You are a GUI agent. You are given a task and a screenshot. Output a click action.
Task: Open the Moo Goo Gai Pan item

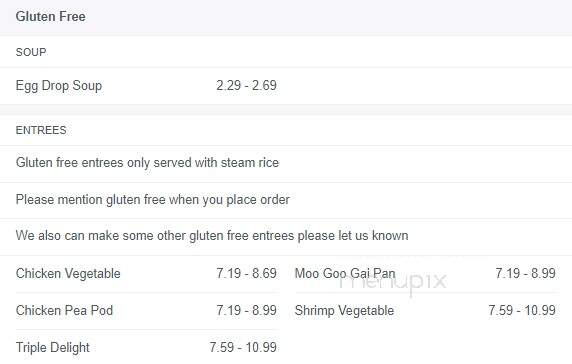click(345, 274)
